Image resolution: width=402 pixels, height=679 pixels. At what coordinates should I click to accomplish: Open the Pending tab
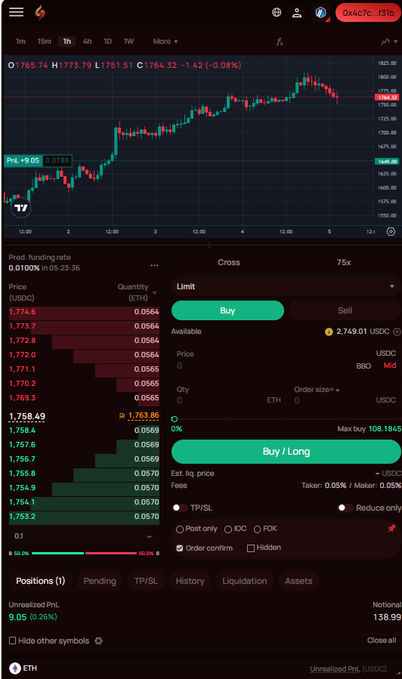point(100,581)
